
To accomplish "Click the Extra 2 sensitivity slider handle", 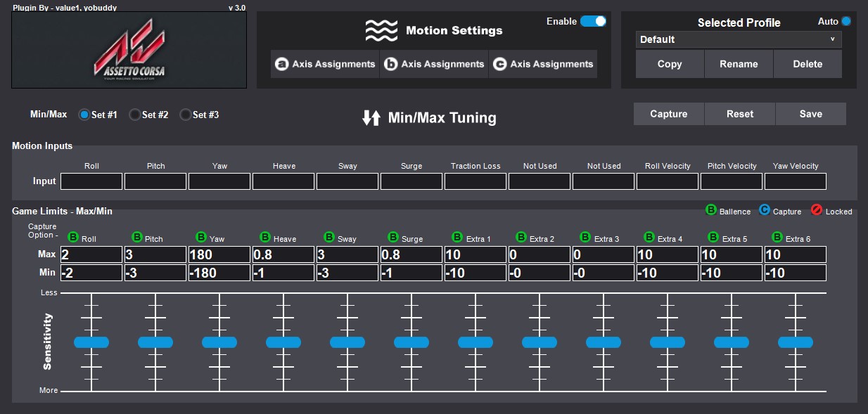I will point(540,342).
